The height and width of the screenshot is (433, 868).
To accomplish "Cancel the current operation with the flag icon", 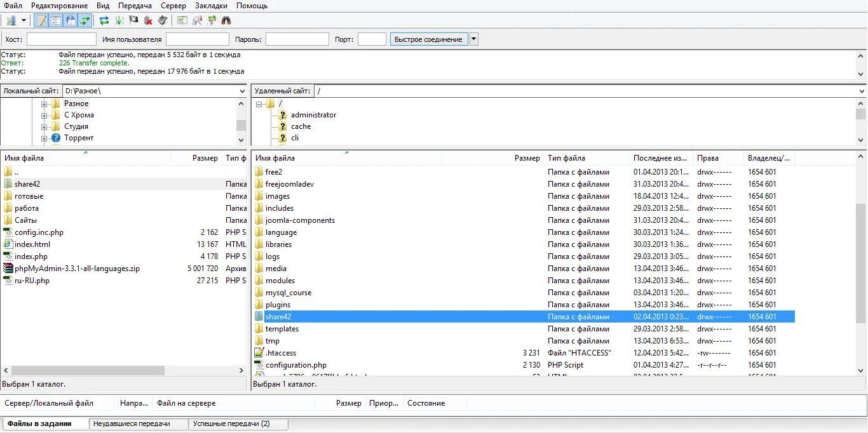I will pyautogui.click(x=132, y=20).
